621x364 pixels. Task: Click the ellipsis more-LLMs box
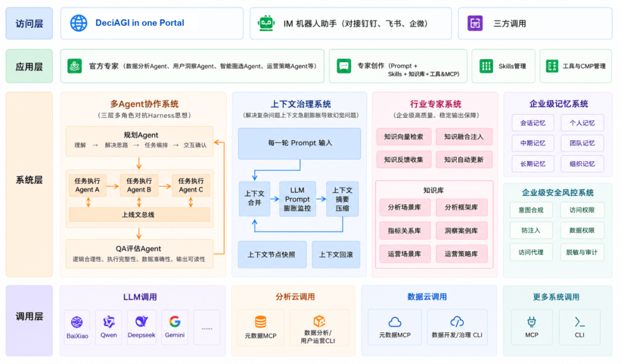coord(207,327)
